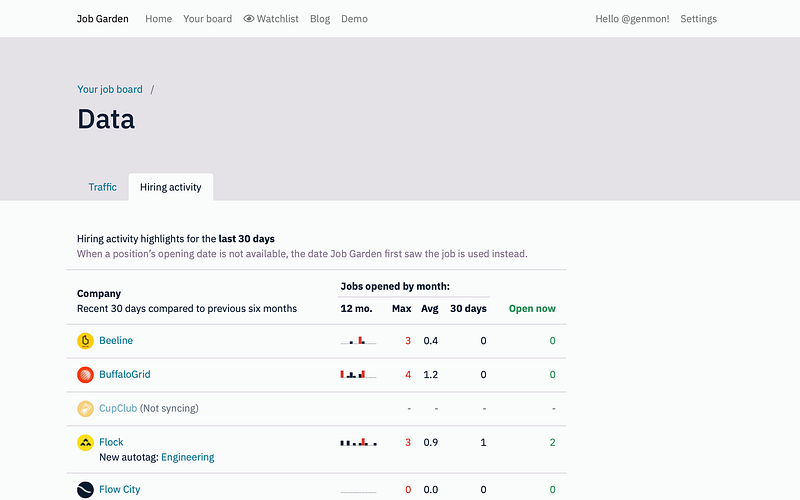Click the Company column header
This screenshot has height=500, width=800.
pos(99,294)
